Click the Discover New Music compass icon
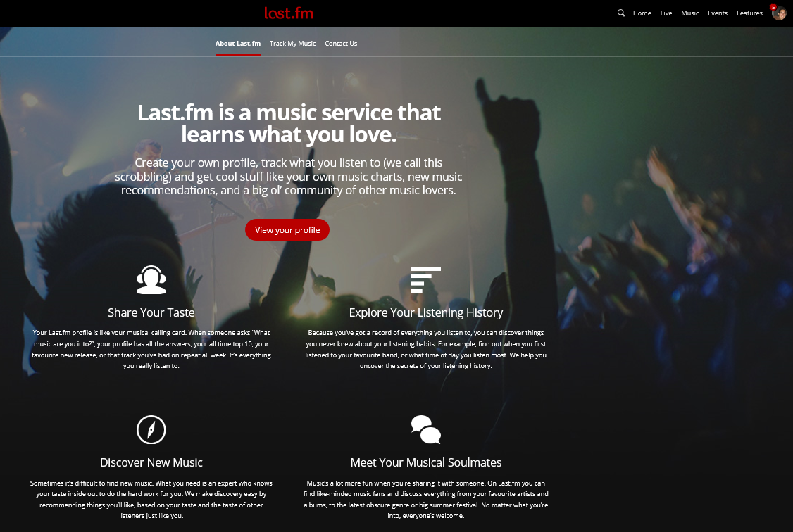 151,429
